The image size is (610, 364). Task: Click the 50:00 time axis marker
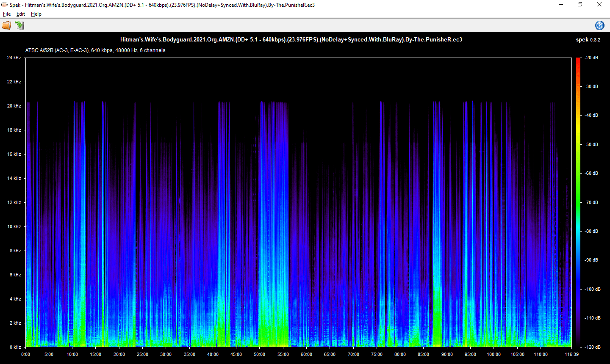(259, 354)
